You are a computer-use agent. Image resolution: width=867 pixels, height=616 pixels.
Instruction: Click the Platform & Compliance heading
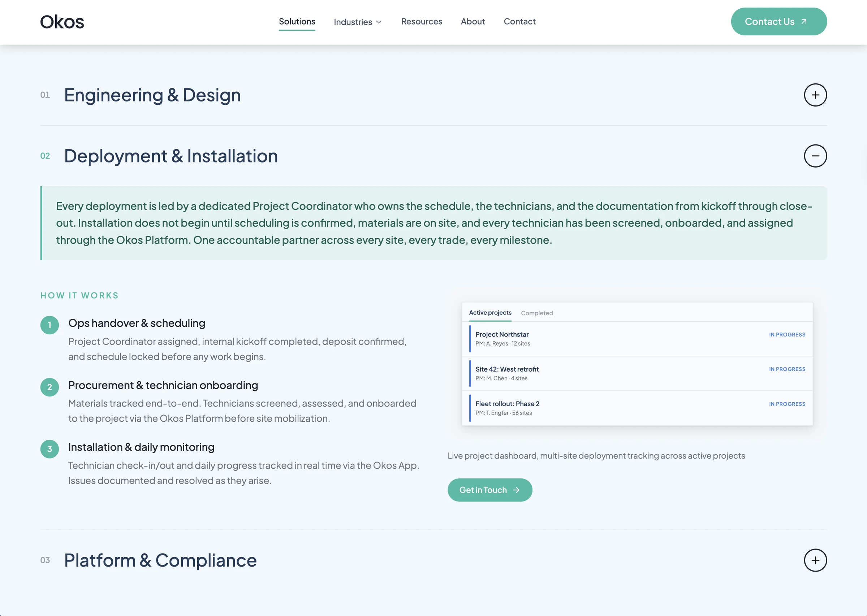coord(160,560)
